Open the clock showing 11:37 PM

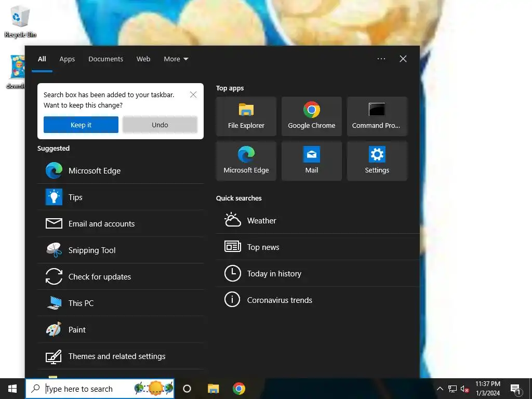point(487,389)
